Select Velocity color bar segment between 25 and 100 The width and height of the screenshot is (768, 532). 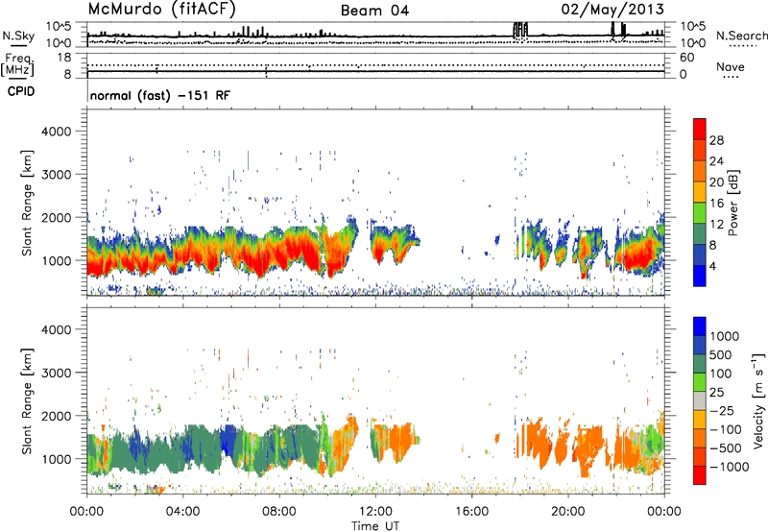700,382
